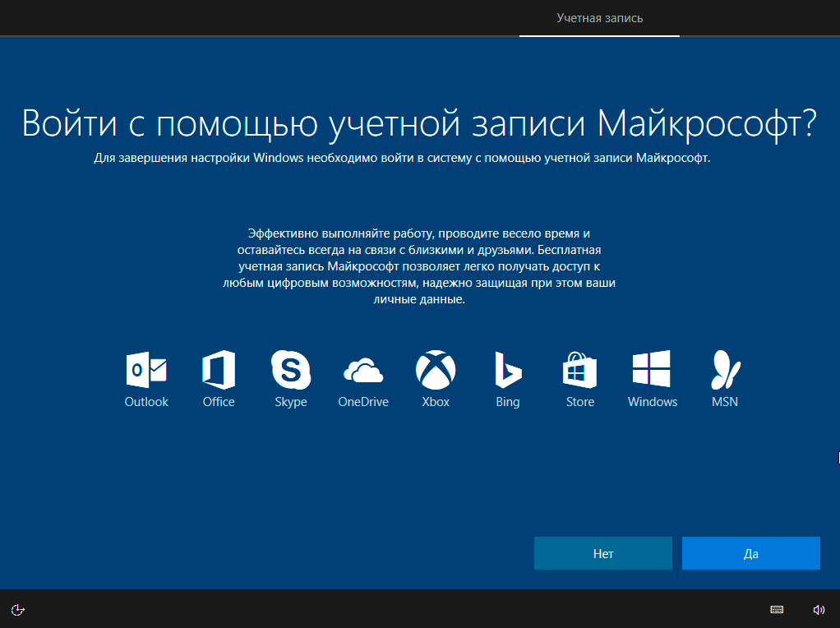Click the OneDrive text label
This screenshot has width=840, height=628.
(363, 402)
